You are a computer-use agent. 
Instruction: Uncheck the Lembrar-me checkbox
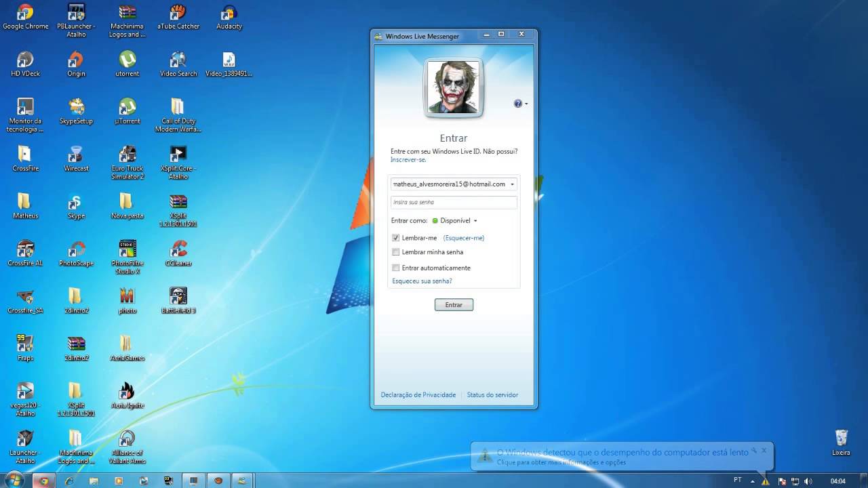click(x=396, y=238)
